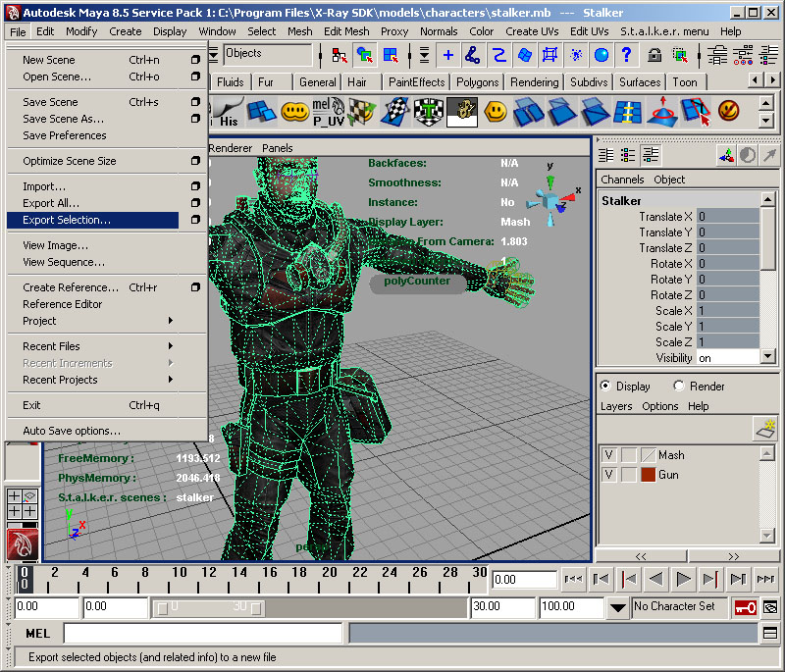Image resolution: width=785 pixels, height=672 pixels.
Task: Click the yellow smiley face shelf icon
Action: (x=496, y=112)
